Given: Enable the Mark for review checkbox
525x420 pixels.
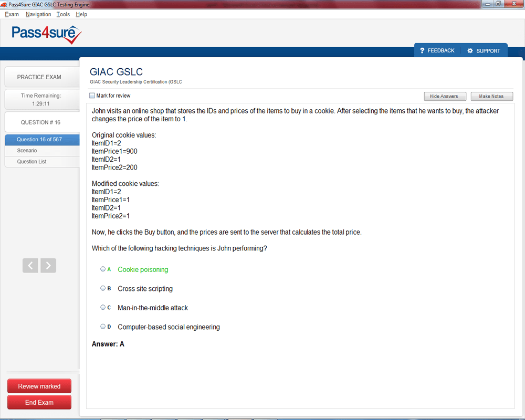Looking at the screenshot, I should tap(92, 96).
